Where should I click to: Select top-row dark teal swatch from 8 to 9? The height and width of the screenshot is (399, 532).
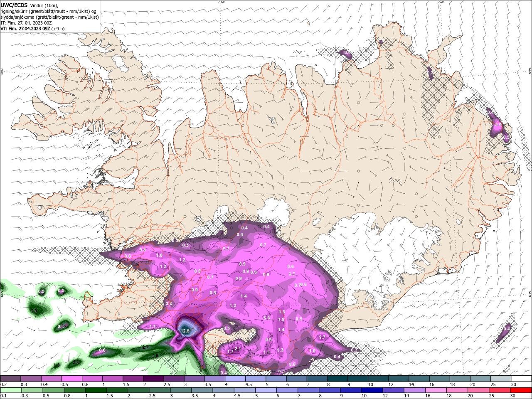tap(337, 379)
